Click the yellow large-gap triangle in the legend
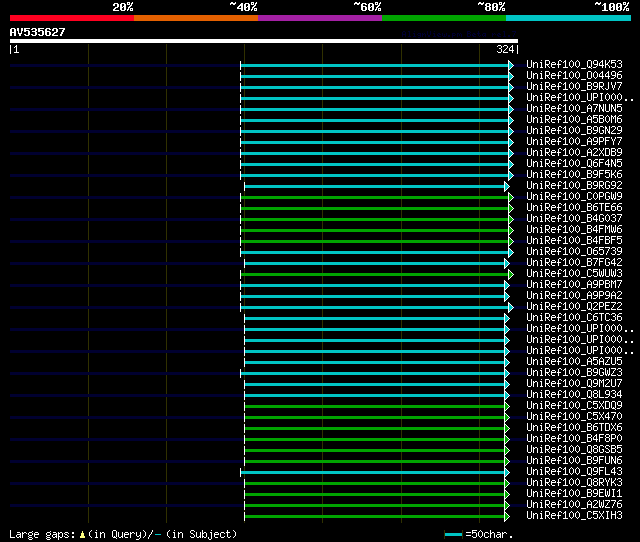The image size is (640, 542). pos(82,535)
